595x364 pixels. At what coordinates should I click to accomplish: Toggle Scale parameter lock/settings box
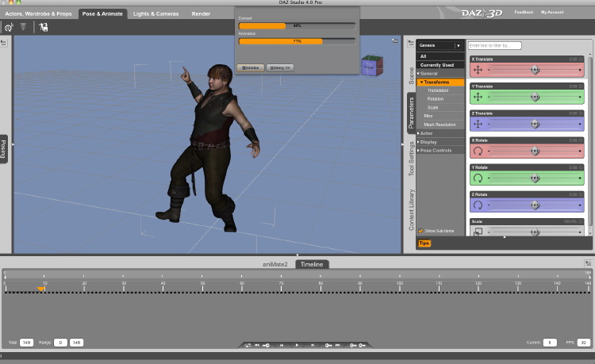[581, 221]
